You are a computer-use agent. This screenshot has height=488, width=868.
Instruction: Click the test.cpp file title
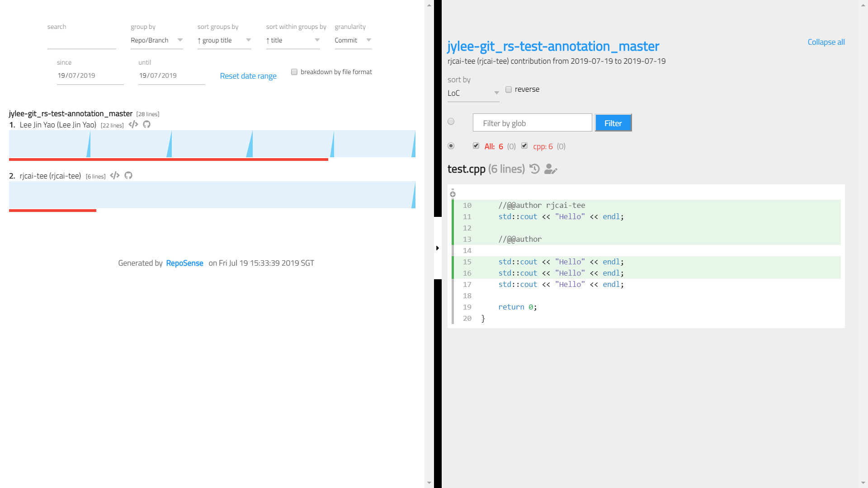466,169
